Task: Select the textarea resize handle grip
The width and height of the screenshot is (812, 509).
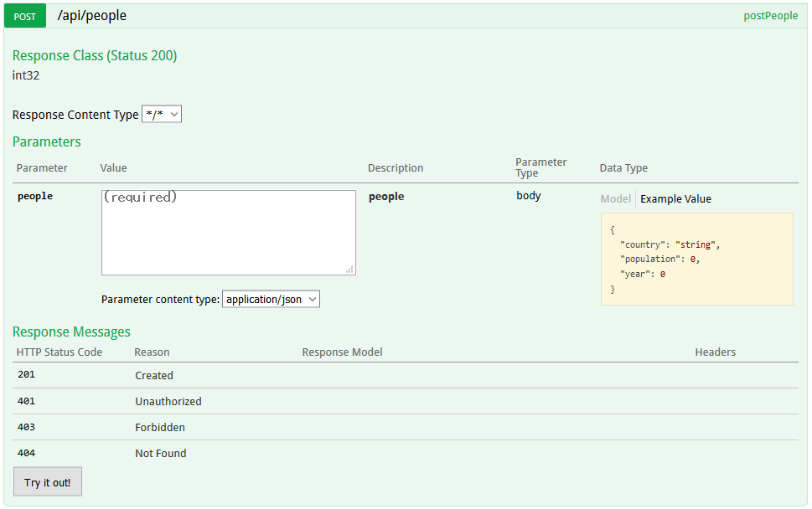Action: point(351,270)
